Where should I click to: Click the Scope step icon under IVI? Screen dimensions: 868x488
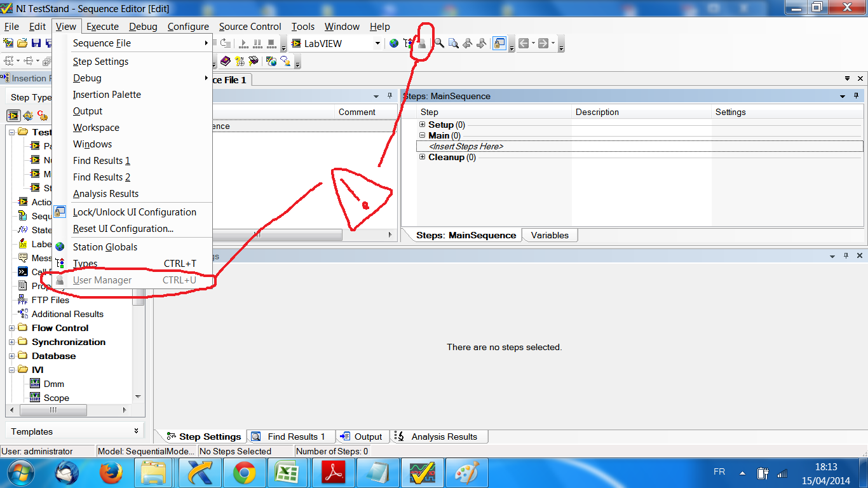pos(34,398)
